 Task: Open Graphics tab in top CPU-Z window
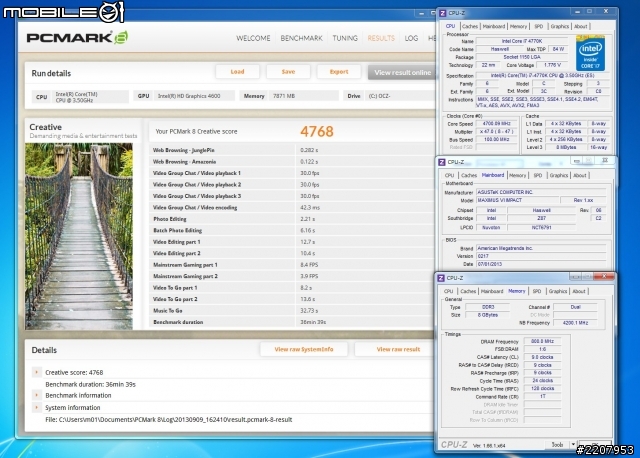560,26
